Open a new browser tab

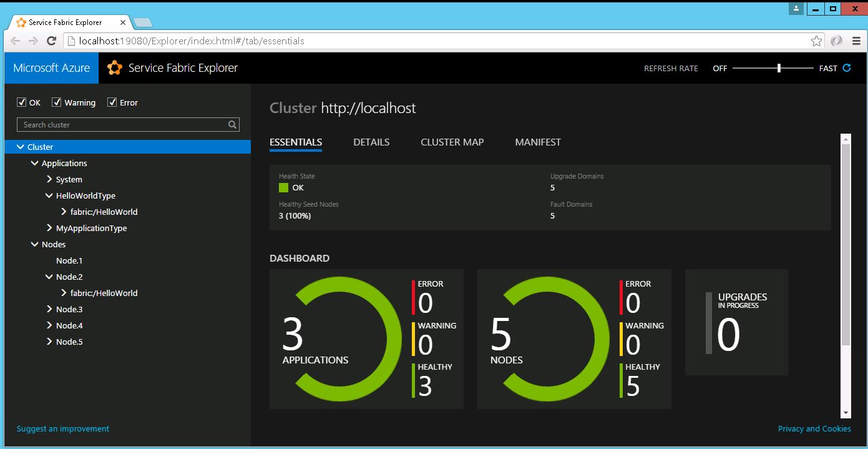[143, 23]
